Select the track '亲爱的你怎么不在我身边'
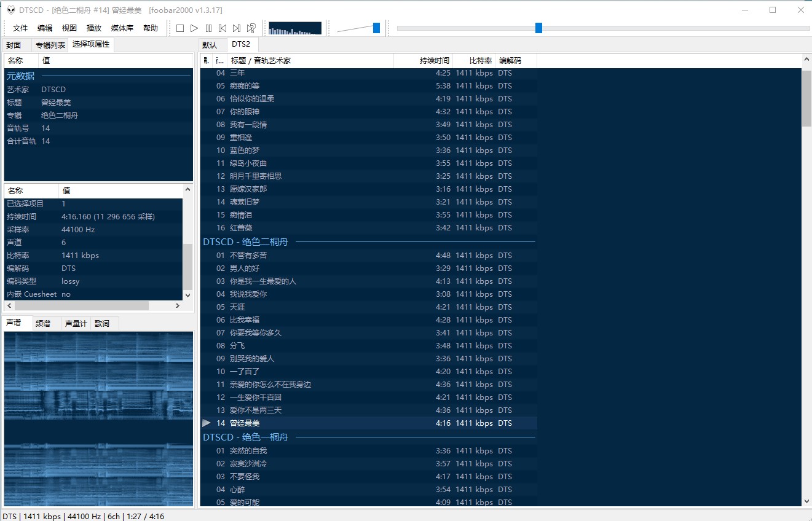The height and width of the screenshot is (521, 812). click(x=369, y=385)
